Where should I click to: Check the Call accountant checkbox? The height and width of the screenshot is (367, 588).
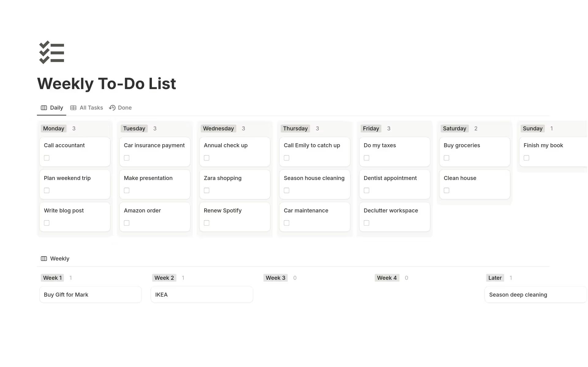point(47,158)
